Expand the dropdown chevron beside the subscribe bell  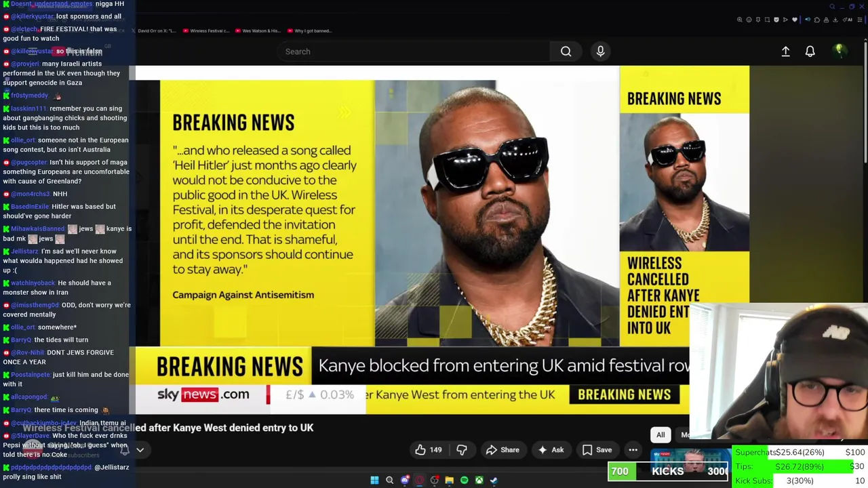(x=140, y=449)
